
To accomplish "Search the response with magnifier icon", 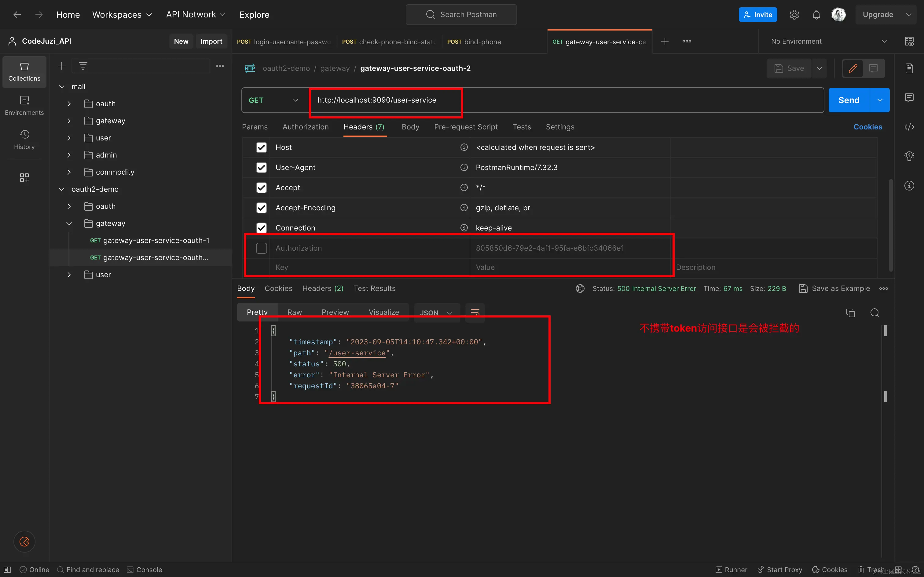I will pos(875,313).
